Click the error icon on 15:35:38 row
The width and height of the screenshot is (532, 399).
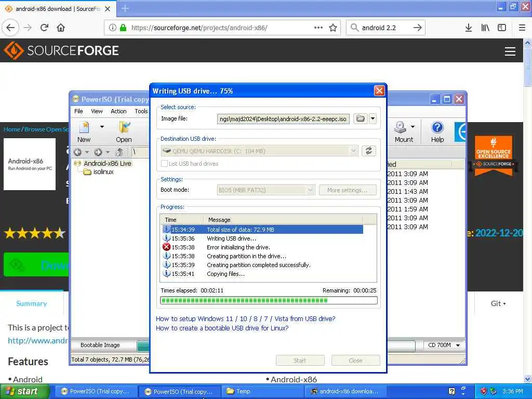tap(167, 247)
